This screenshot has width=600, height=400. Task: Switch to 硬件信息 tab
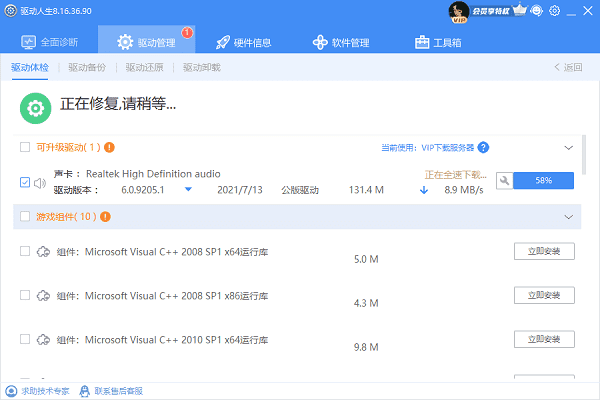[244, 42]
